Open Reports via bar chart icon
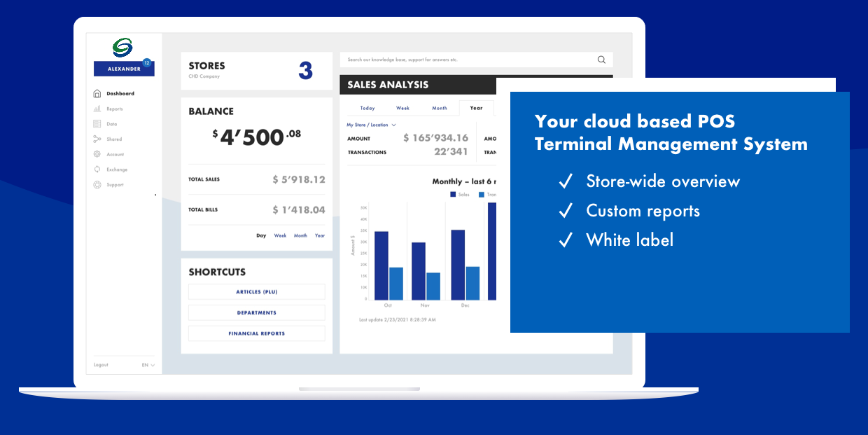This screenshot has height=435, width=868. tap(97, 109)
